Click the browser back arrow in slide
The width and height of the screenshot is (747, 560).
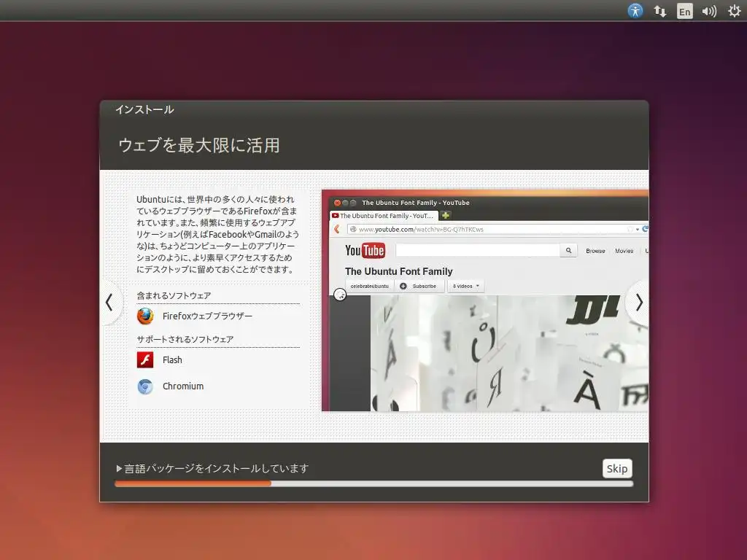[x=337, y=230]
